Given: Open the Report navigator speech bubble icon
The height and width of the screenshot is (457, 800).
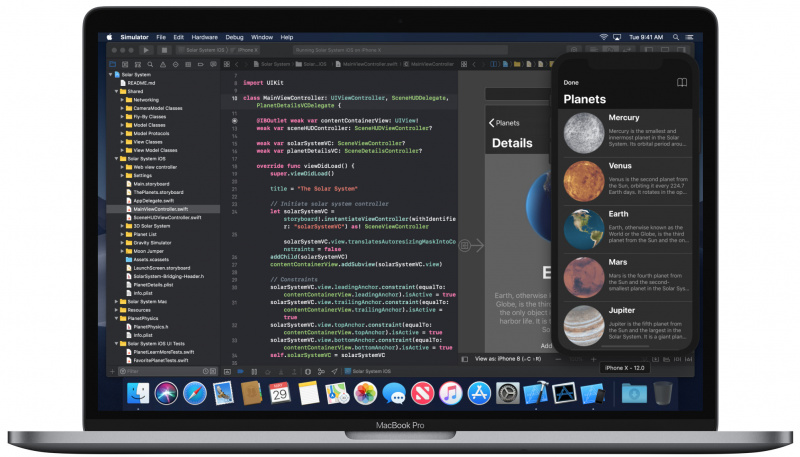Looking at the screenshot, I should [x=213, y=64].
